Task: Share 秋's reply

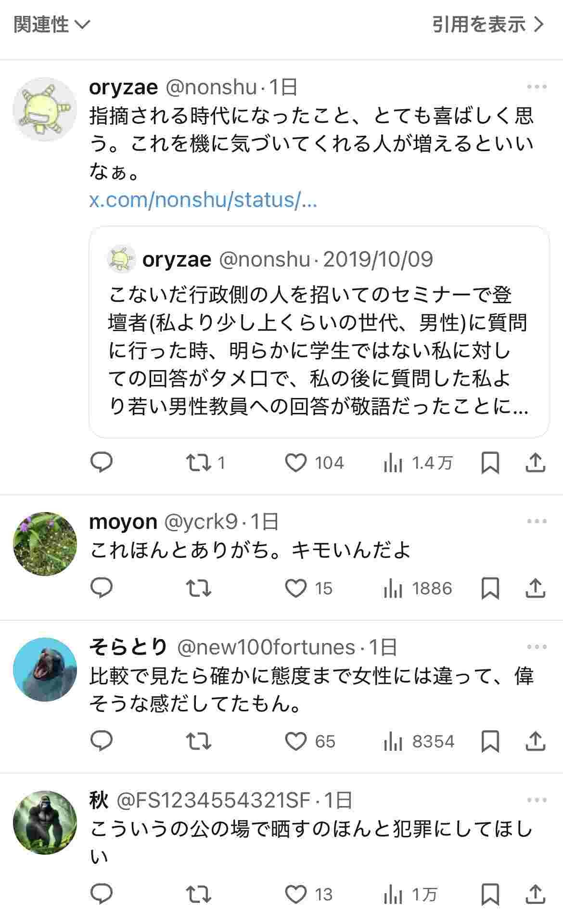Action: point(535,894)
